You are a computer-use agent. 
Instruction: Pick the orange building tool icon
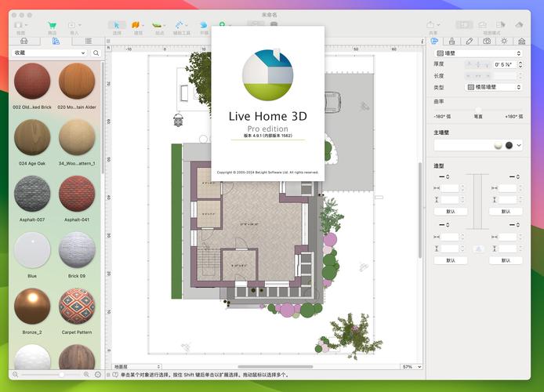click(x=136, y=25)
